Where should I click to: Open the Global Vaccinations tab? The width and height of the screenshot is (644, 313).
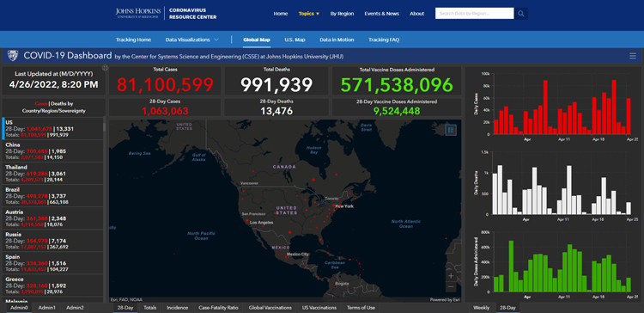tap(270, 308)
